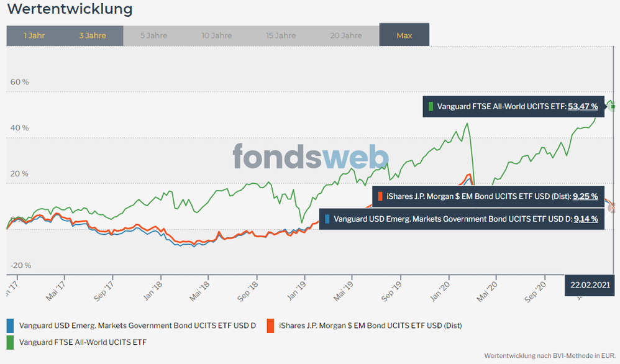
Task: Open the underlined 53,47 % value link
Action: click(x=583, y=106)
